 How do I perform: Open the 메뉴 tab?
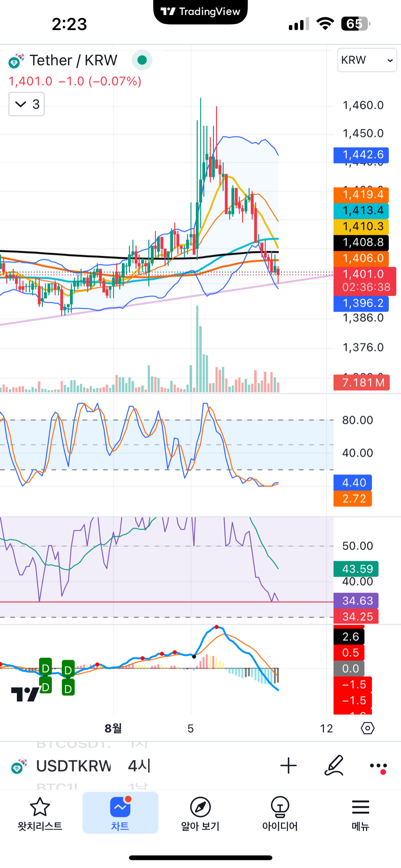point(360,814)
